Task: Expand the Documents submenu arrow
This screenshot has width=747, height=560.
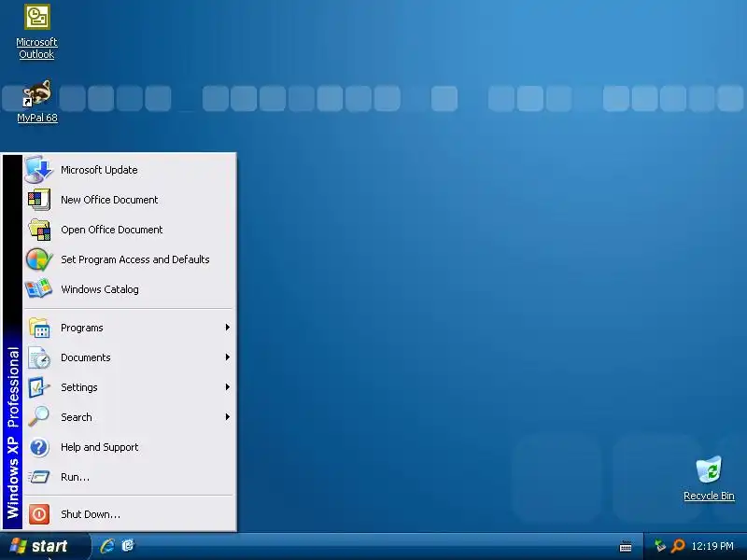Action: [228, 357]
